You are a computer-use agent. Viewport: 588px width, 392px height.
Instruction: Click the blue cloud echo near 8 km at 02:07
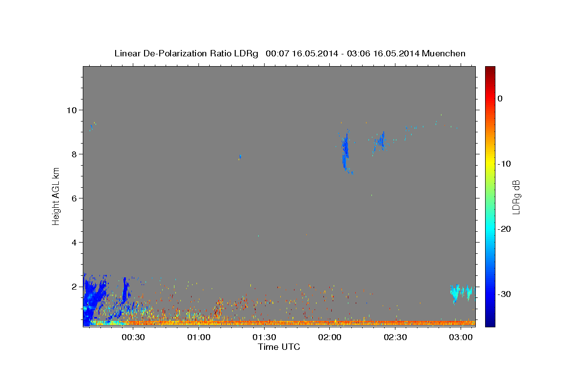point(345,151)
